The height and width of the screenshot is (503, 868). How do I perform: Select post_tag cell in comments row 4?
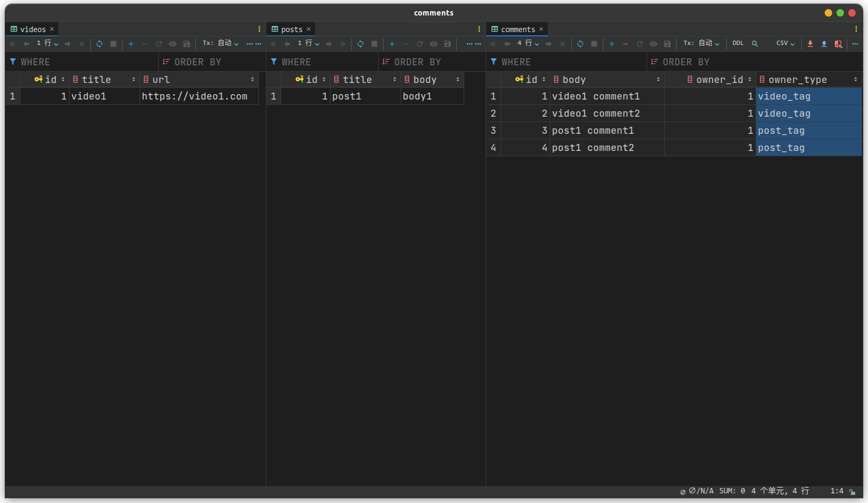coord(809,148)
